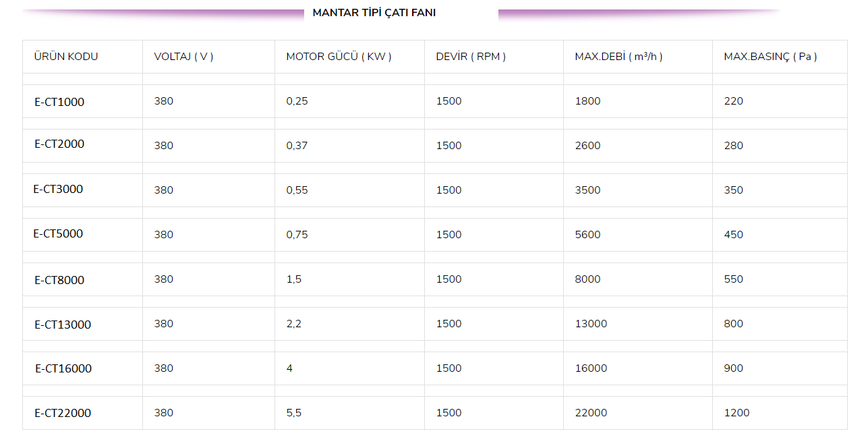Click max flow value 2600
This screenshot has height=446, width=868.
tap(587, 146)
